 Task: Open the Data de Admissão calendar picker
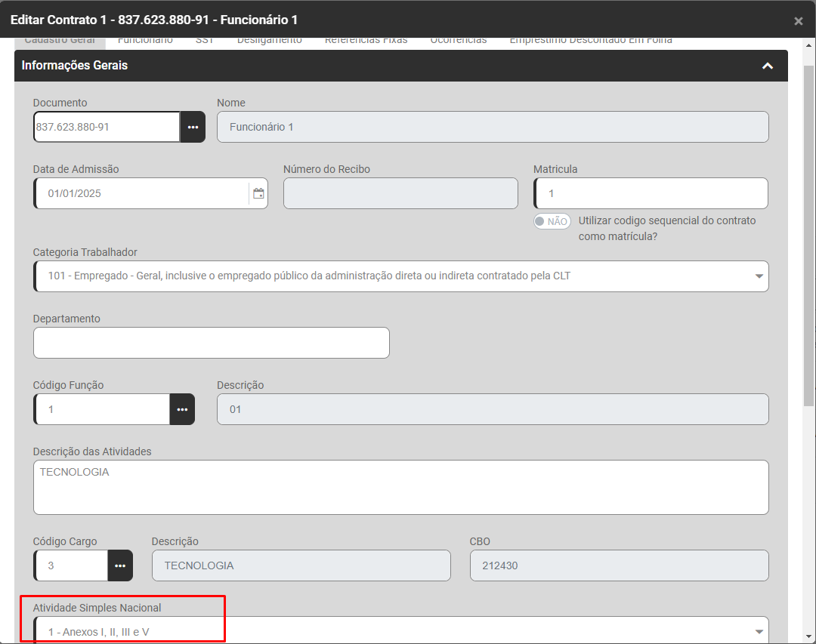tap(258, 193)
